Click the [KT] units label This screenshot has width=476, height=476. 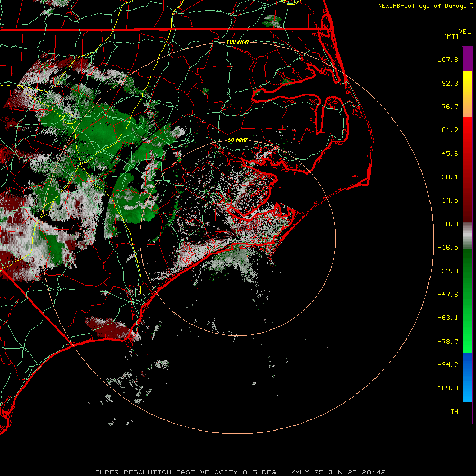click(452, 36)
